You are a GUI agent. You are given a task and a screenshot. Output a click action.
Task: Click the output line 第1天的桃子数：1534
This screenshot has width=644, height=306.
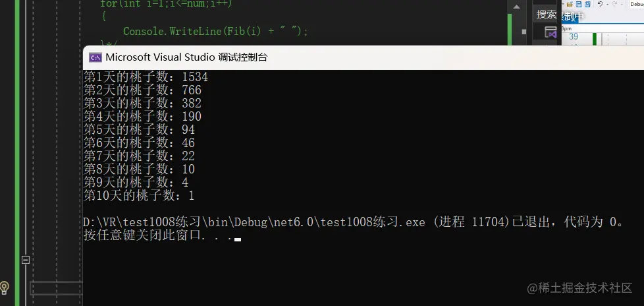click(x=146, y=77)
